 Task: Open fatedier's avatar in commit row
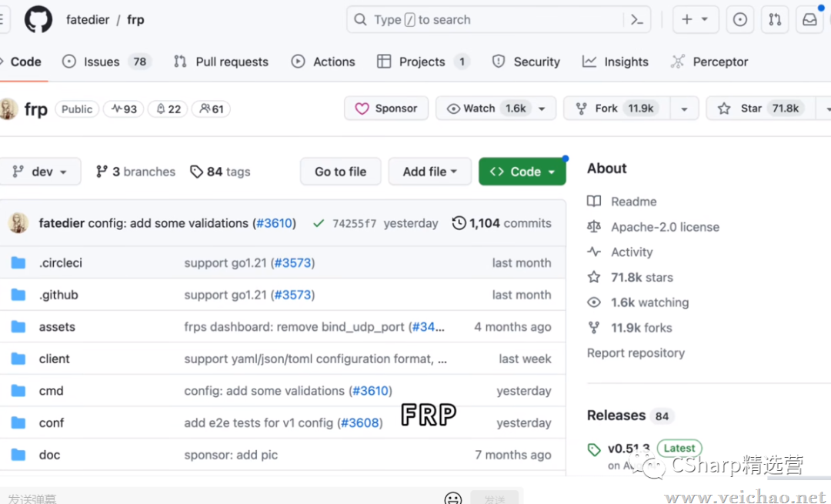tap(18, 223)
